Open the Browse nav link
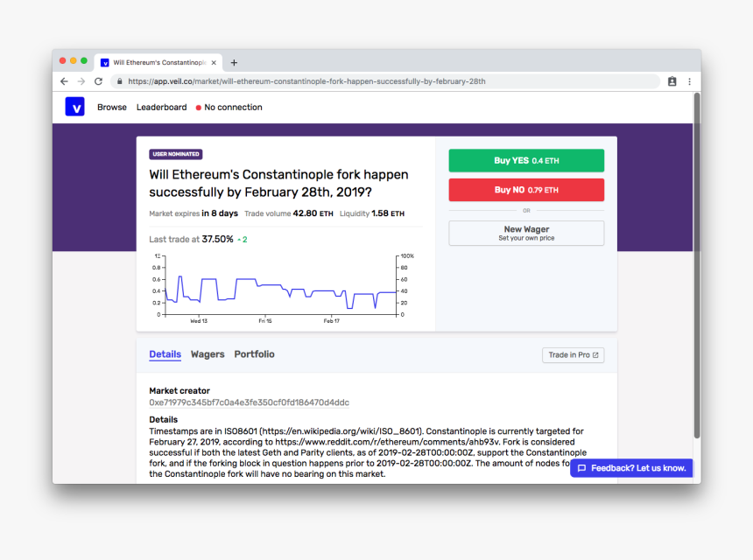 tap(112, 107)
